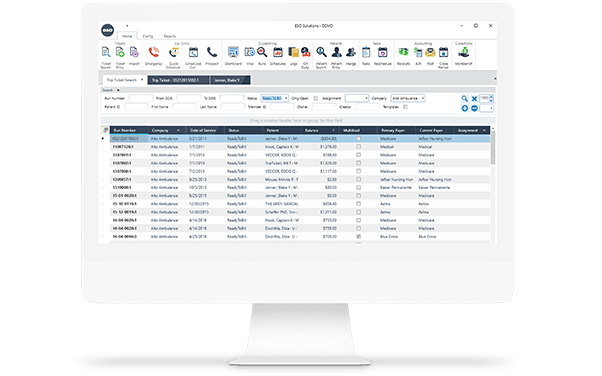Click the Import tickets icon
The image size is (602, 376).
tap(134, 56)
